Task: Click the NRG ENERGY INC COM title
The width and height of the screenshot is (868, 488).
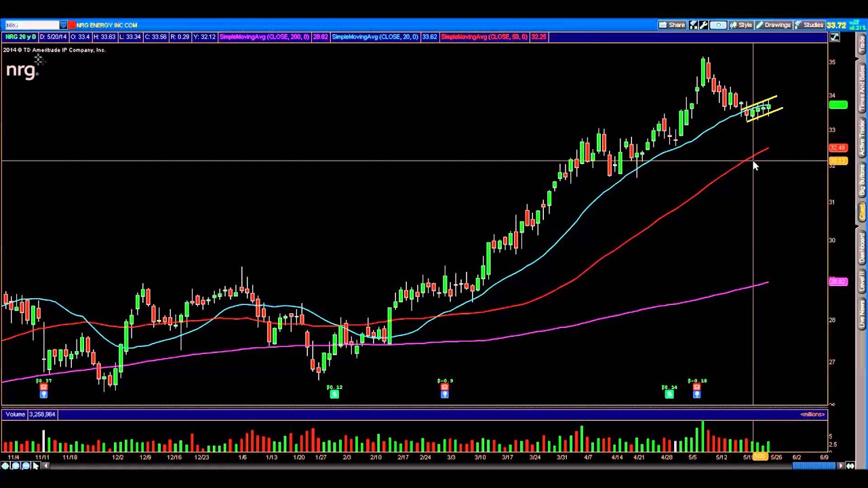Action: [x=106, y=25]
